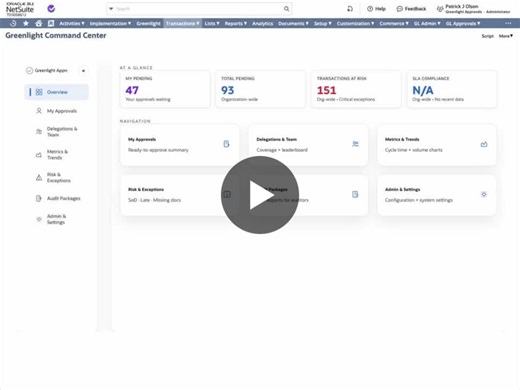Open the Analytics menu item
This screenshot has width=520, height=390.
262,23
